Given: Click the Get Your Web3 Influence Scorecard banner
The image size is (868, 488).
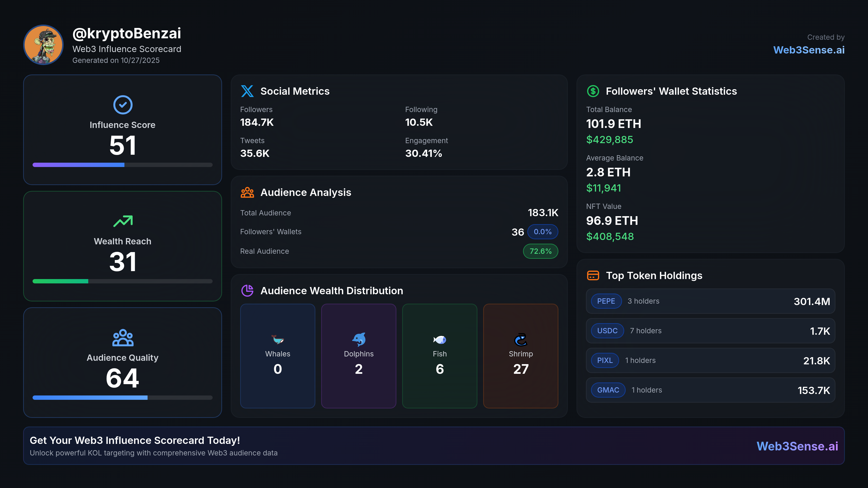Looking at the screenshot, I should [434, 446].
